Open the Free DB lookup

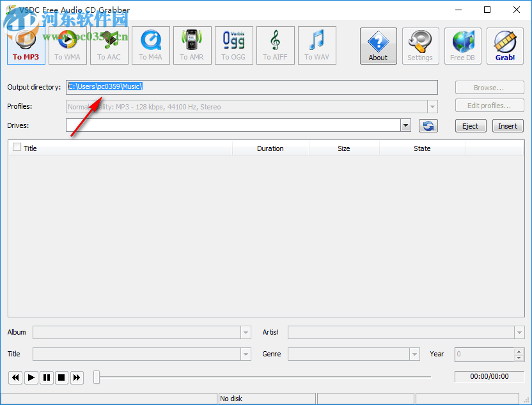tap(462, 45)
